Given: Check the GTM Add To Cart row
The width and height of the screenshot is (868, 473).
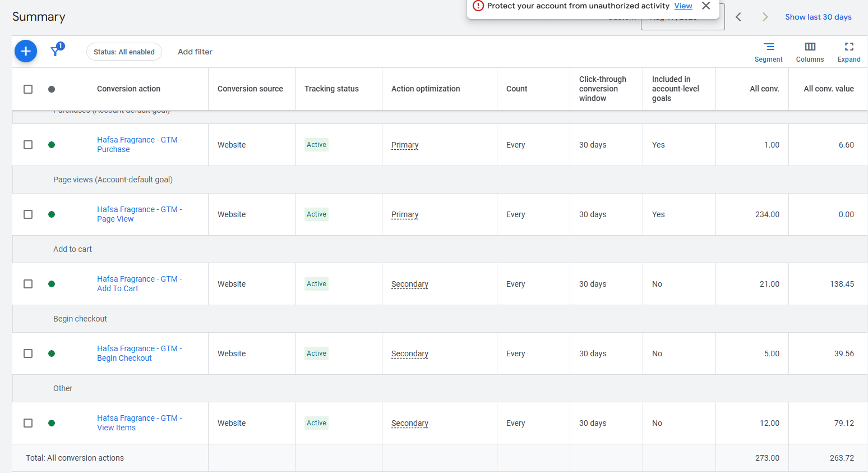Looking at the screenshot, I should (28, 284).
